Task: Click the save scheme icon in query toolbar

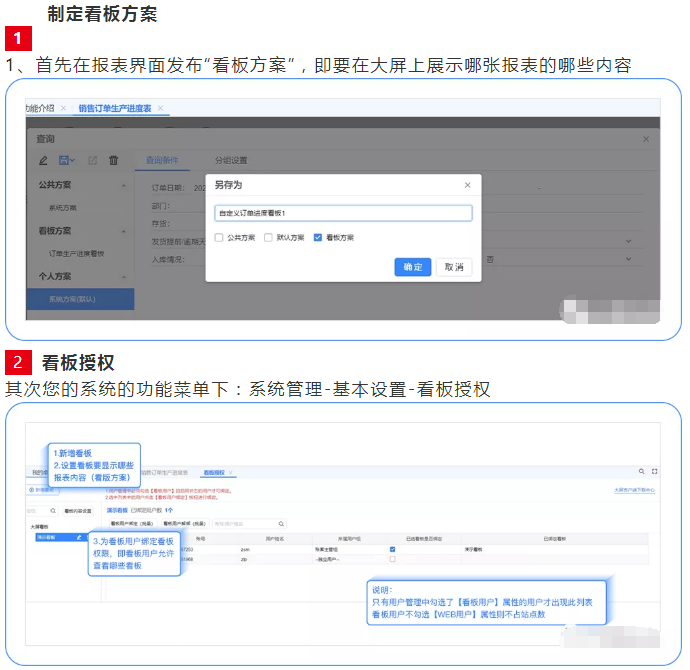Action: point(66,160)
